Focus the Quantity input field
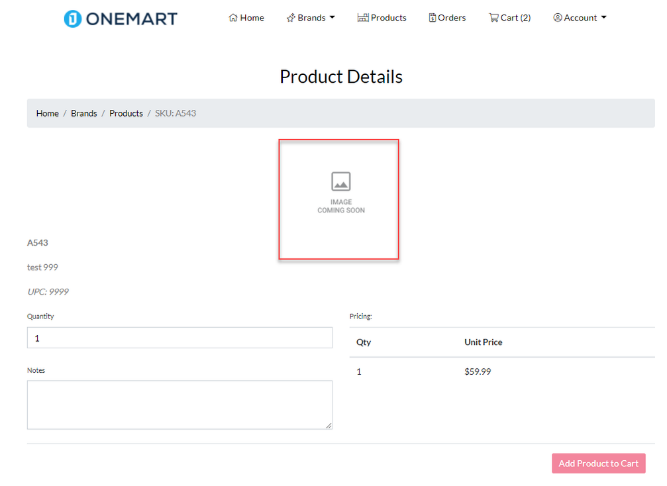Screen dimensions: 667x486 180,338
